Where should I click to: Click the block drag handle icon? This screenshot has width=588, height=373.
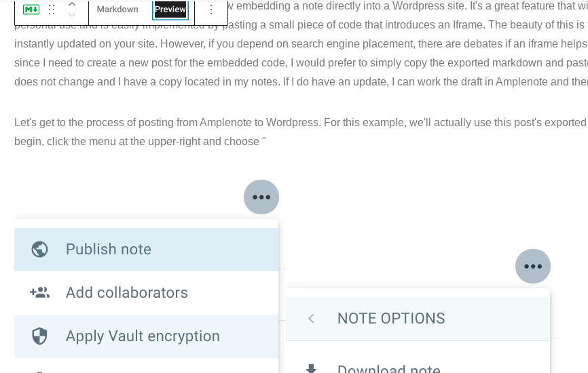tap(52, 9)
